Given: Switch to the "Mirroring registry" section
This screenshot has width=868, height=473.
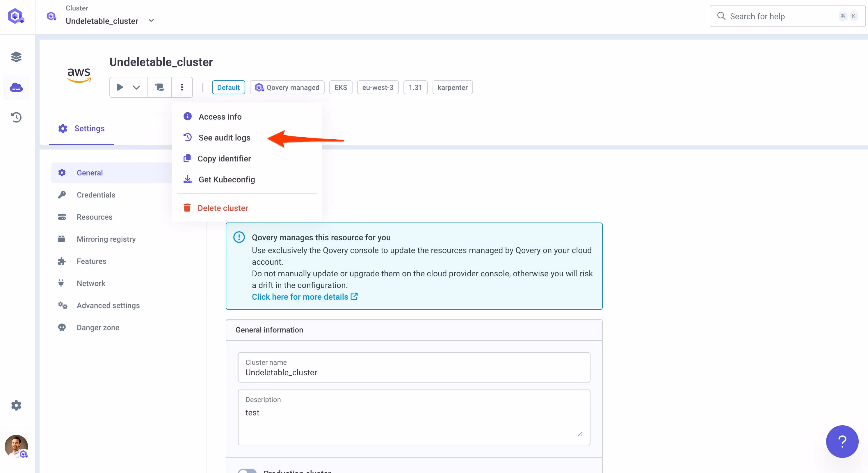Looking at the screenshot, I should tap(106, 239).
